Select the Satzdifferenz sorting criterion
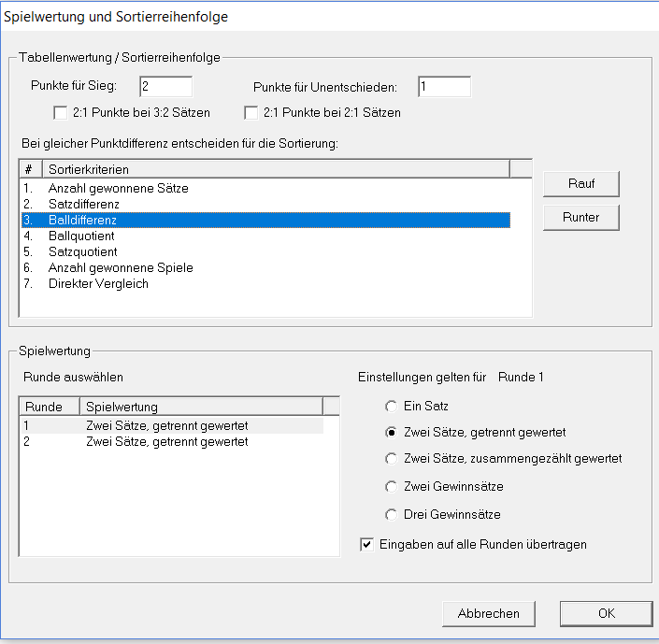The width and height of the screenshot is (659, 644). point(83,204)
